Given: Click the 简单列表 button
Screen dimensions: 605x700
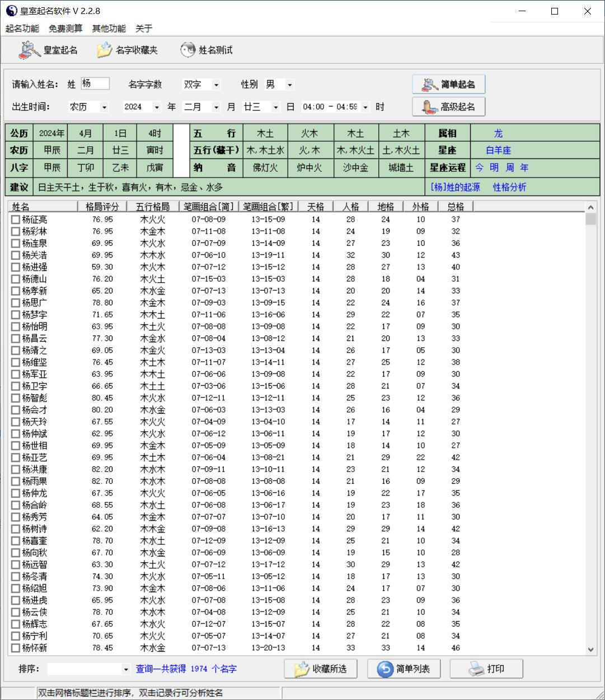Looking at the screenshot, I should point(404,669).
